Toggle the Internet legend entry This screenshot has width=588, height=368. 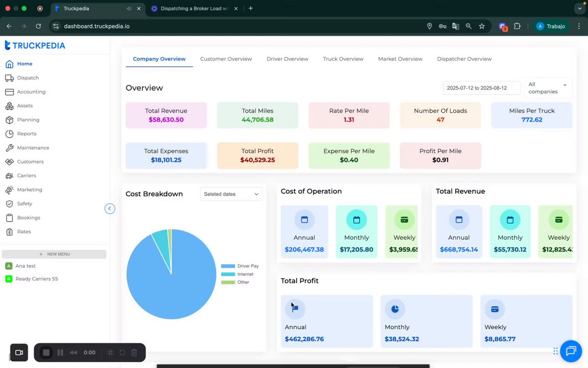237,274
